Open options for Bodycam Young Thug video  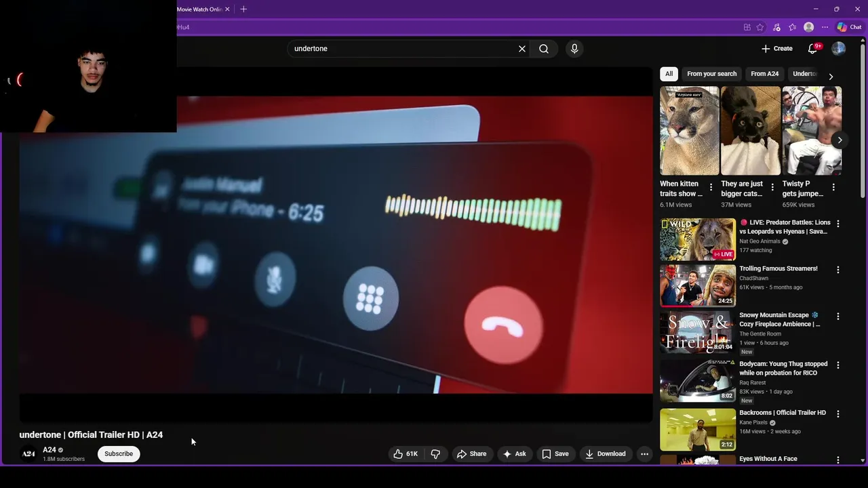click(837, 365)
